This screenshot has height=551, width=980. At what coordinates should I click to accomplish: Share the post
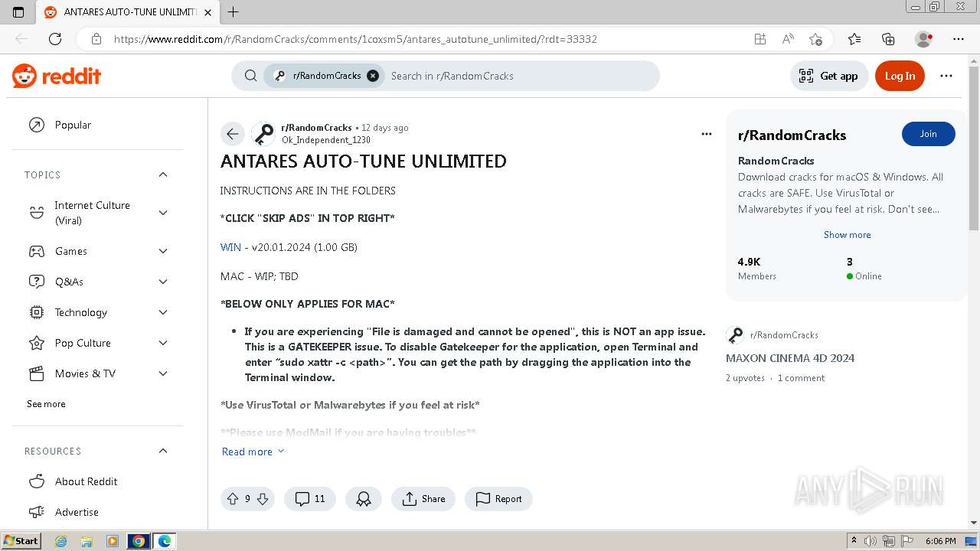tap(423, 499)
